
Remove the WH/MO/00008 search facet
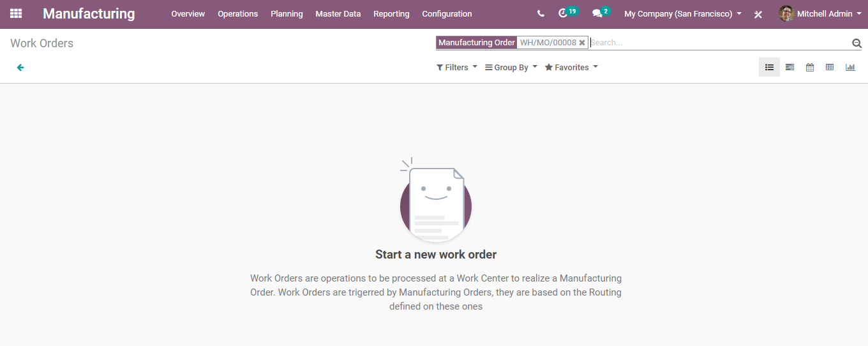[x=582, y=43]
